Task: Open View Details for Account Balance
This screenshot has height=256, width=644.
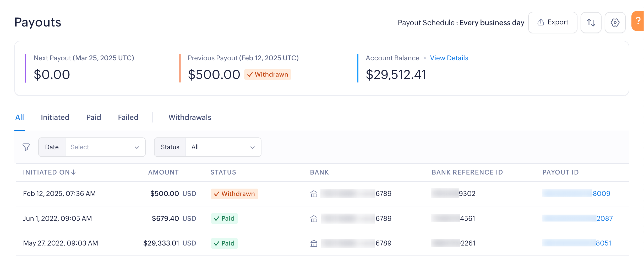Action: (449, 58)
